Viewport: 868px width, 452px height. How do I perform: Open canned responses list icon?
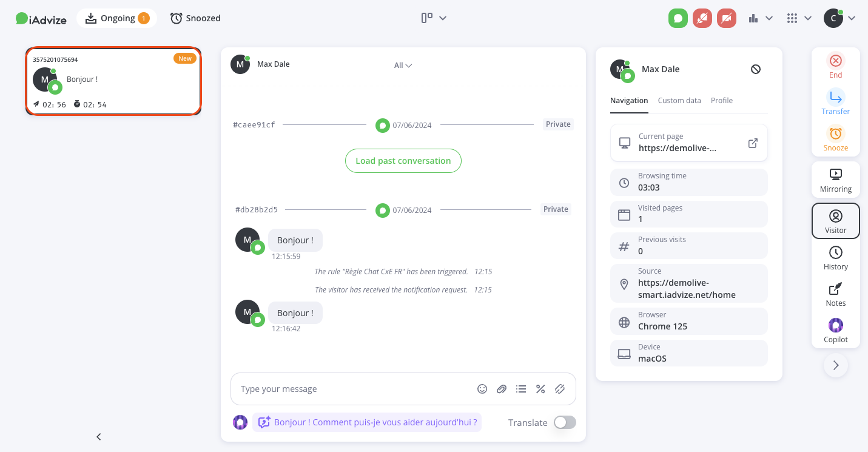tap(520, 389)
